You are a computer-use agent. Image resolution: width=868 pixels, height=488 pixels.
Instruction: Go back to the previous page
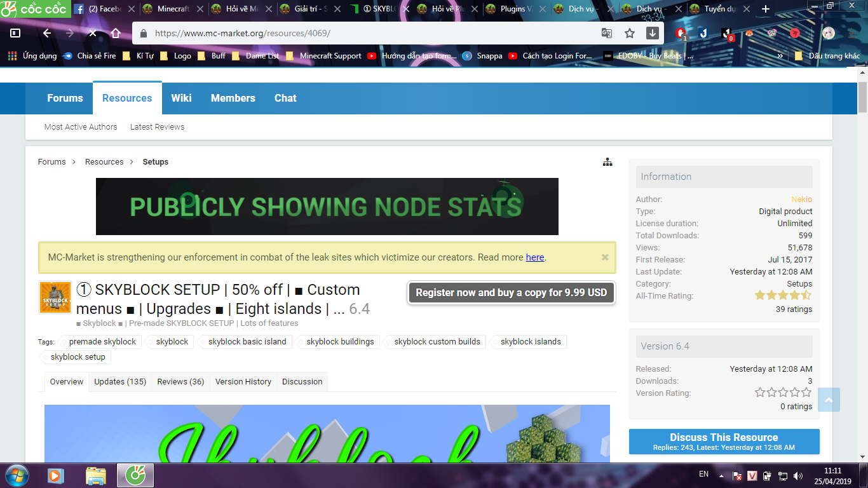[x=46, y=33]
